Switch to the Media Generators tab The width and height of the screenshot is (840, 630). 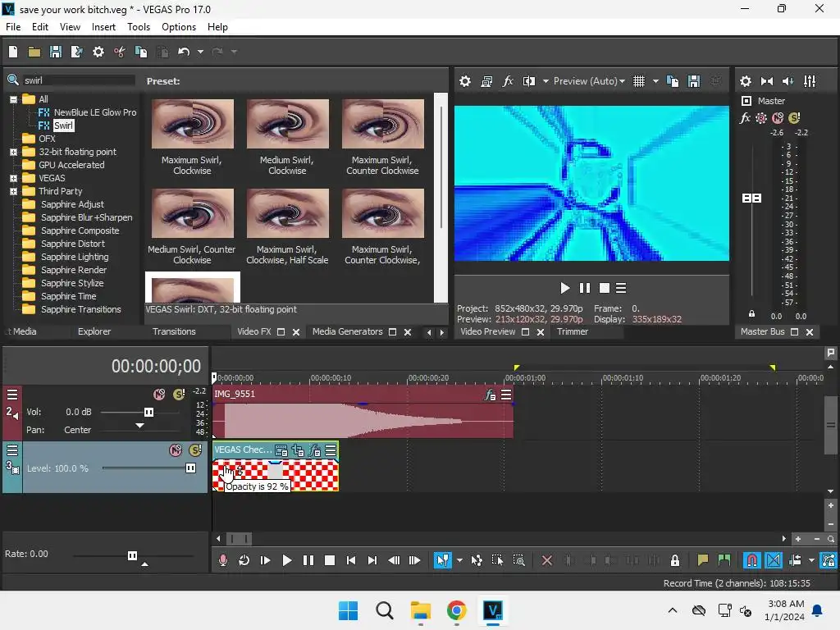[x=347, y=331]
